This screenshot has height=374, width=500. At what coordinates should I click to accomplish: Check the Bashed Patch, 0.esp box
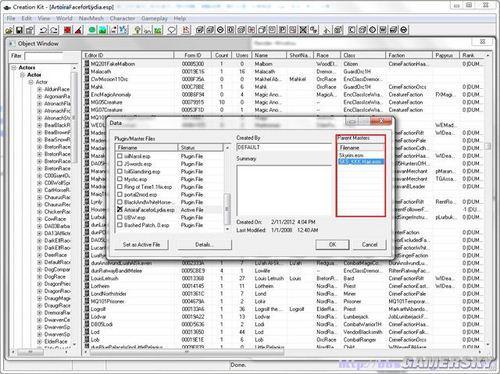120,225
